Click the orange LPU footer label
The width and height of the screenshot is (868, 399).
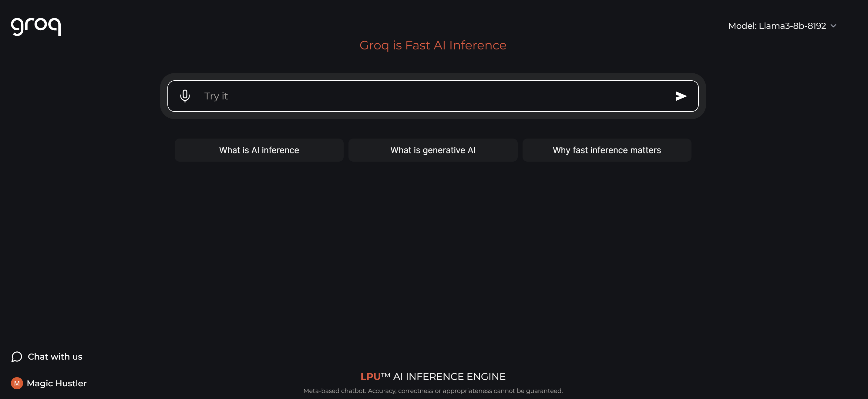coord(370,377)
